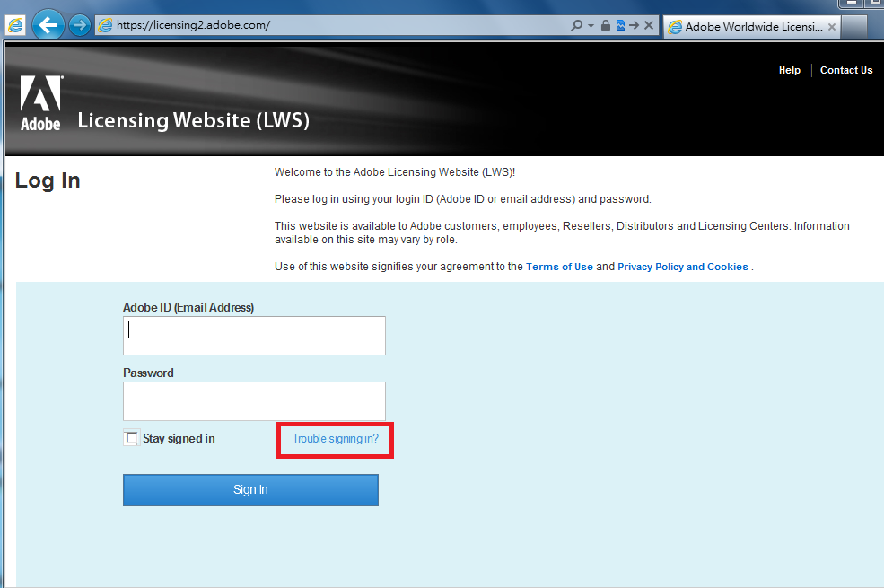Click the Licensing Website (LWS) banner title
The image size is (884, 588).
193,120
